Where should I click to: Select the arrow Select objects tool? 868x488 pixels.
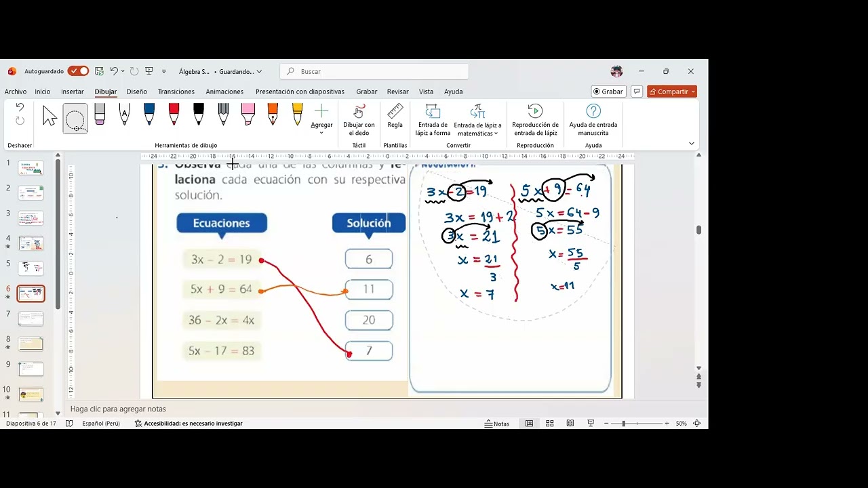click(x=50, y=117)
